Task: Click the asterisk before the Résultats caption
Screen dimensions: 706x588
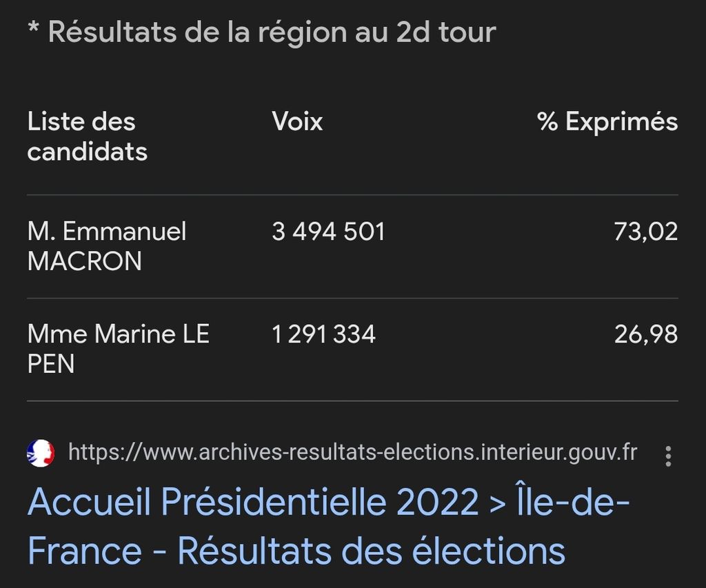Action: pos(33,28)
